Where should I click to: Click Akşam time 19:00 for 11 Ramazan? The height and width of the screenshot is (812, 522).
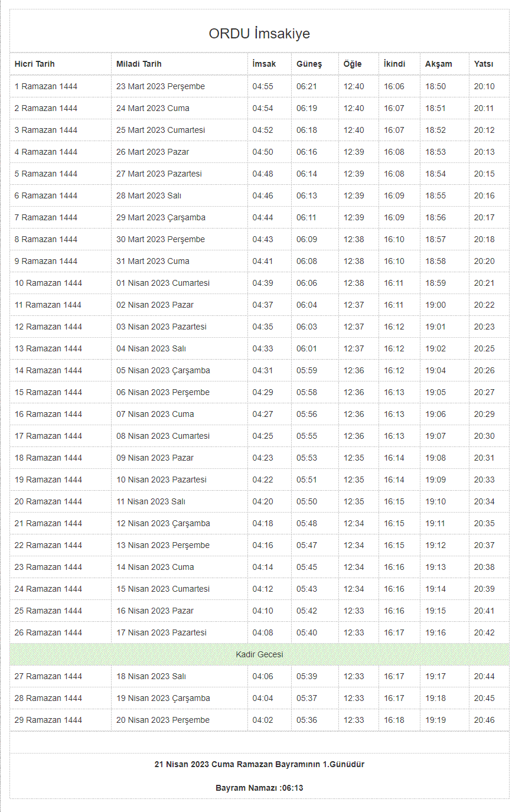pyautogui.click(x=436, y=305)
